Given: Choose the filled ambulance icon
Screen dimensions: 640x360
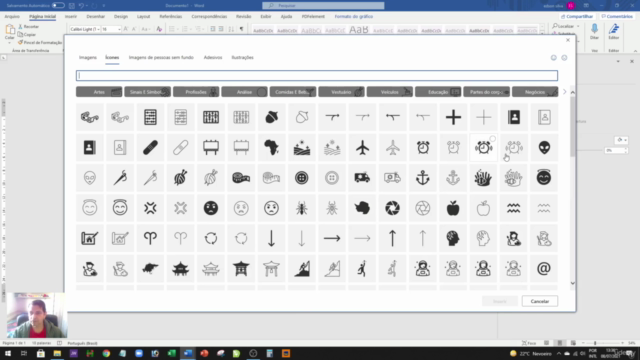Looking at the screenshot, I should pos(362,178).
